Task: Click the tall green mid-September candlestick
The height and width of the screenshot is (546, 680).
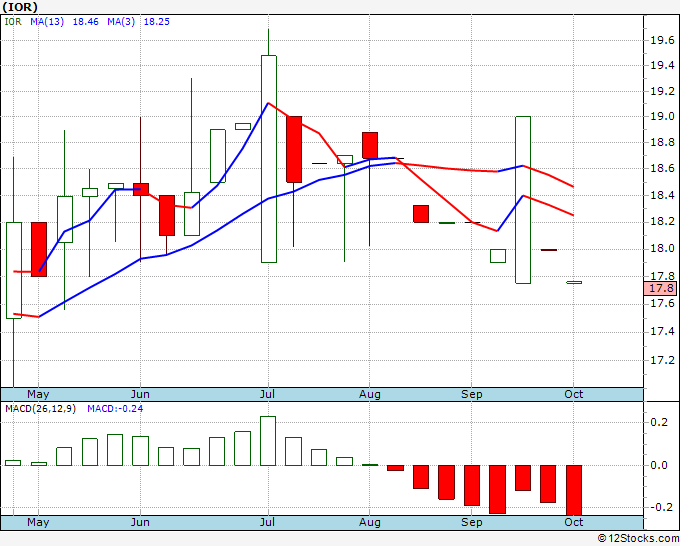Action: [523, 199]
